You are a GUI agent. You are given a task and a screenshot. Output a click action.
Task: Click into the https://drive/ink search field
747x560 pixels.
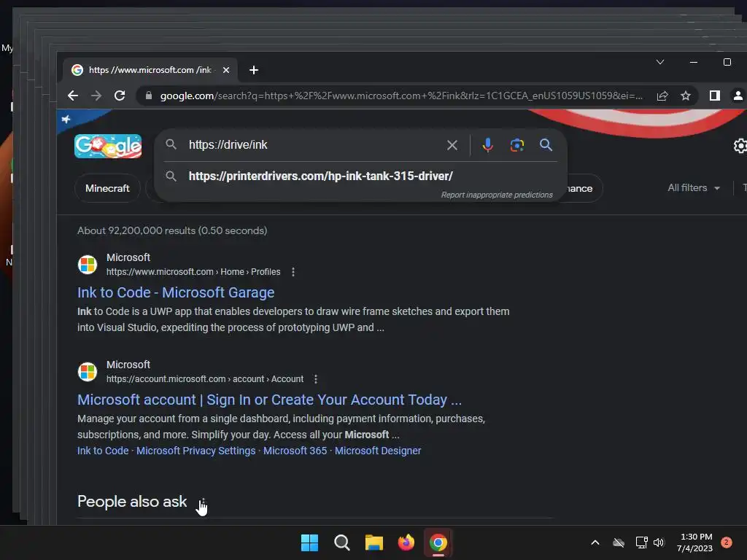click(314, 145)
